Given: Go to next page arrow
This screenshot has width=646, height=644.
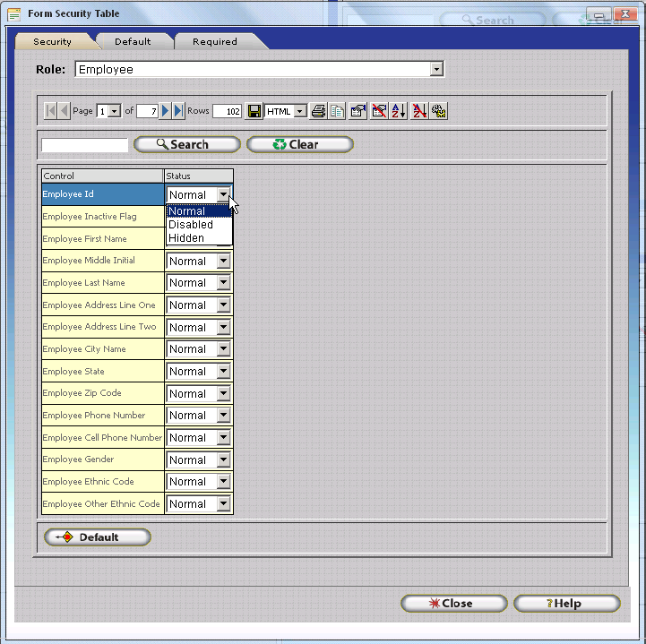Looking at the screenshot, I should coord(166,111).
